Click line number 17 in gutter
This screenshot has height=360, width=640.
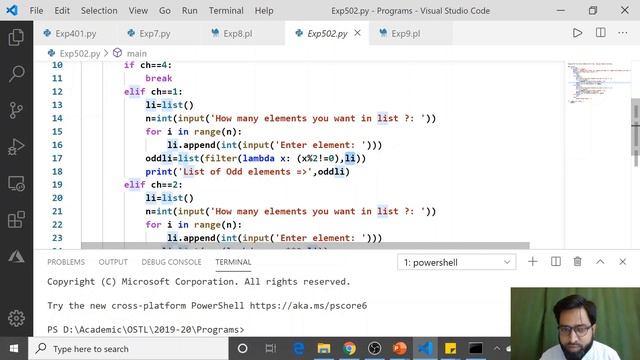click(57, 158)
